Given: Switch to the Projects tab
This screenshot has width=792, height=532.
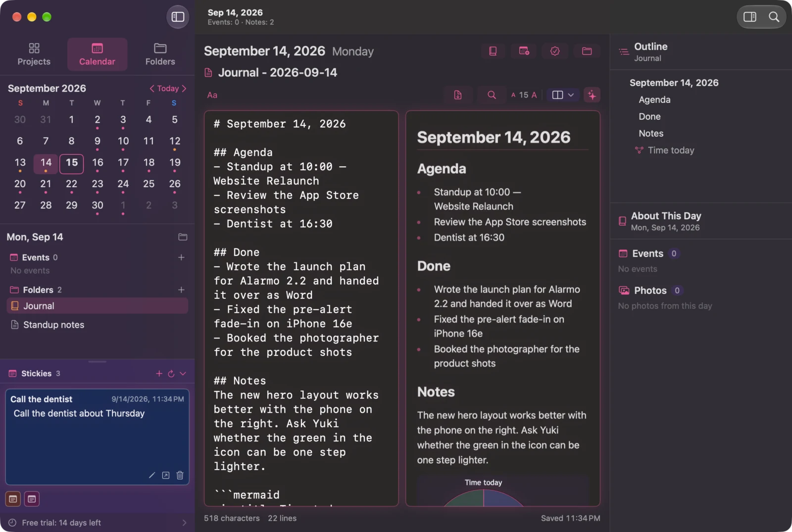Looking at the screenshot, I should tap(34, 54).
